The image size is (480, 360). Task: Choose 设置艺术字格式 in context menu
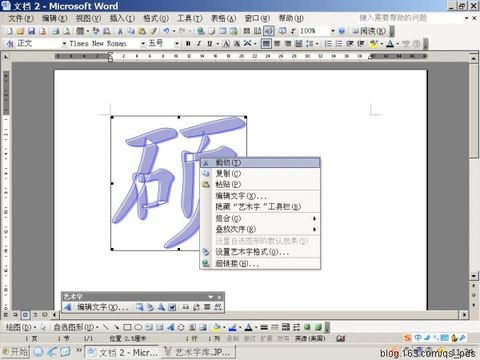[260, 252]
